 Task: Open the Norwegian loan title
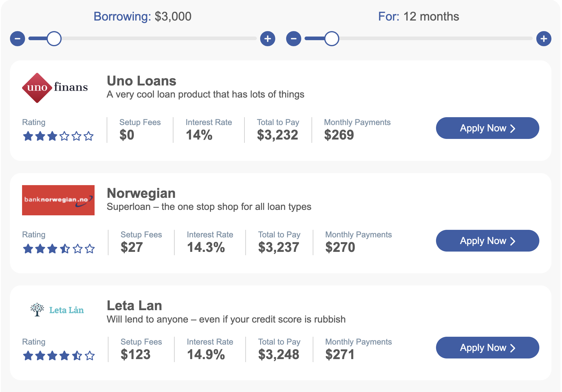click(141, 193)
